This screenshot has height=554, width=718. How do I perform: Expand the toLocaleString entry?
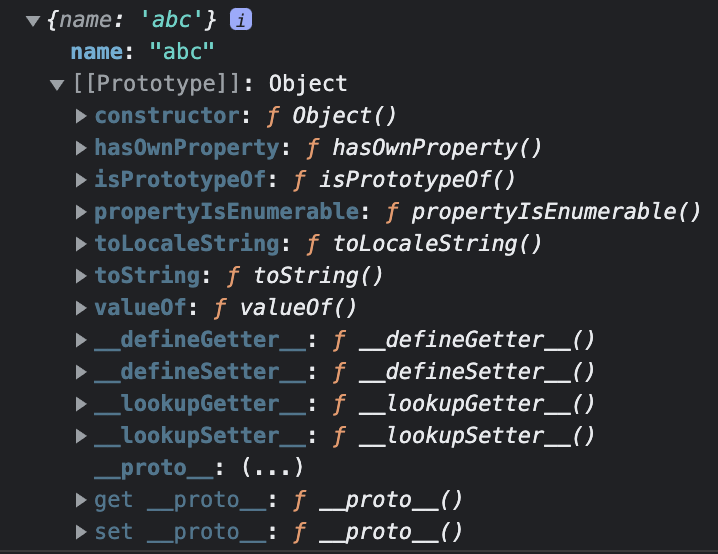(81, 244)
